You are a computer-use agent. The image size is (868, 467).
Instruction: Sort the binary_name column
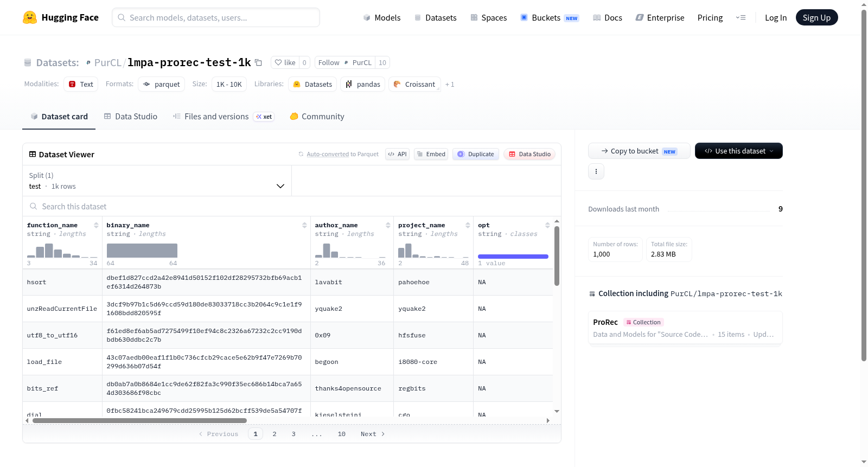click(304, 225)
